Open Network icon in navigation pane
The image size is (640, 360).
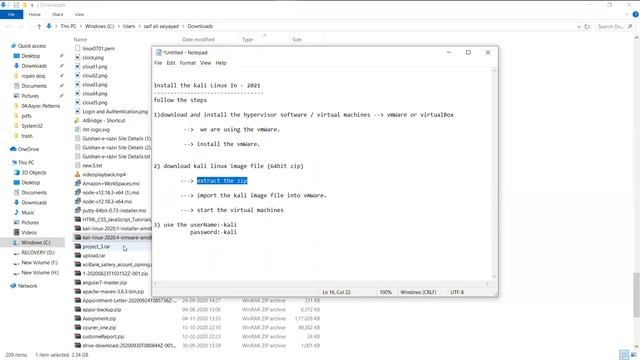pos(13,286)
